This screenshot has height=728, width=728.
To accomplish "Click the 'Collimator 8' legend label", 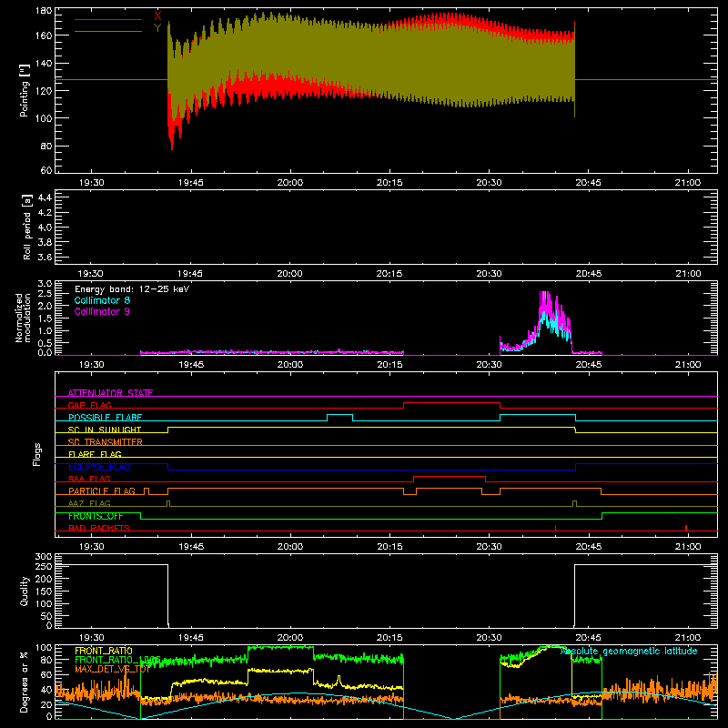I will point(102,300).
